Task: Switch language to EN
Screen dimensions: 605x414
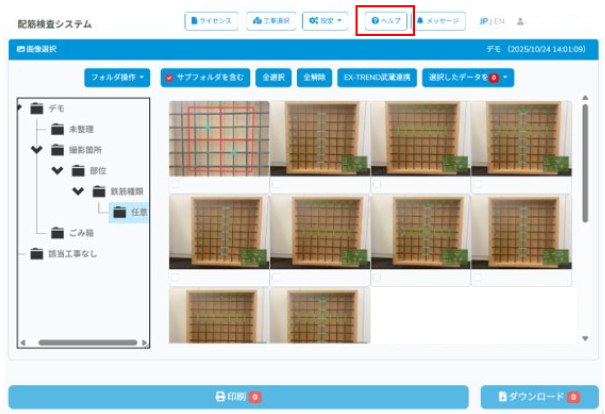Action: 499,20
